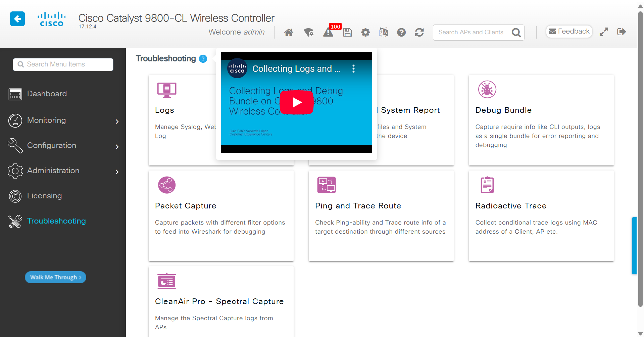This screenshot has width=644, height=337.
Task: Click Monitoring gauge icon
Action: [x=15, y=121]
